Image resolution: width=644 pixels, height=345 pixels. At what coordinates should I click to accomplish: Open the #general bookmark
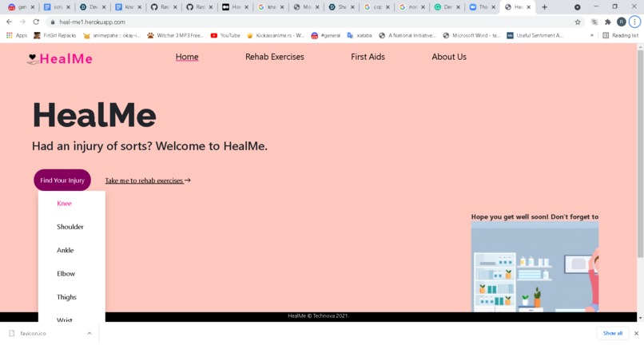pyautogui.click(x=326, y=36)
